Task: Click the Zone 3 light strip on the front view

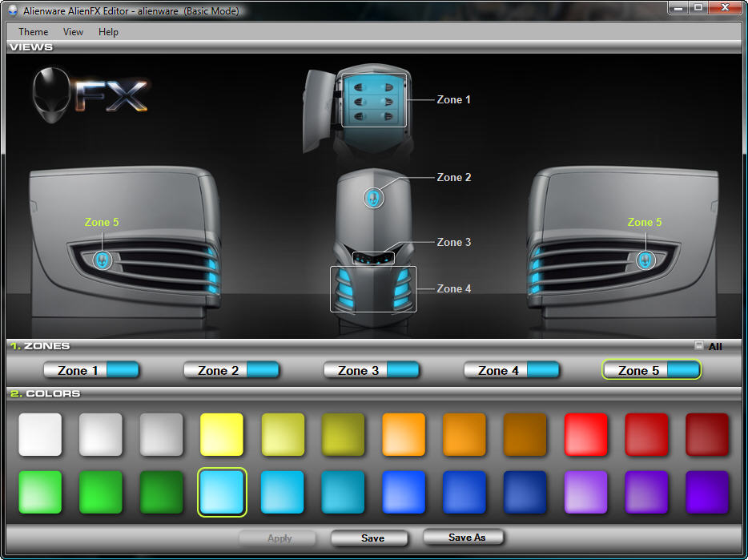Action: pyautogui.click(x=373, y=258)
